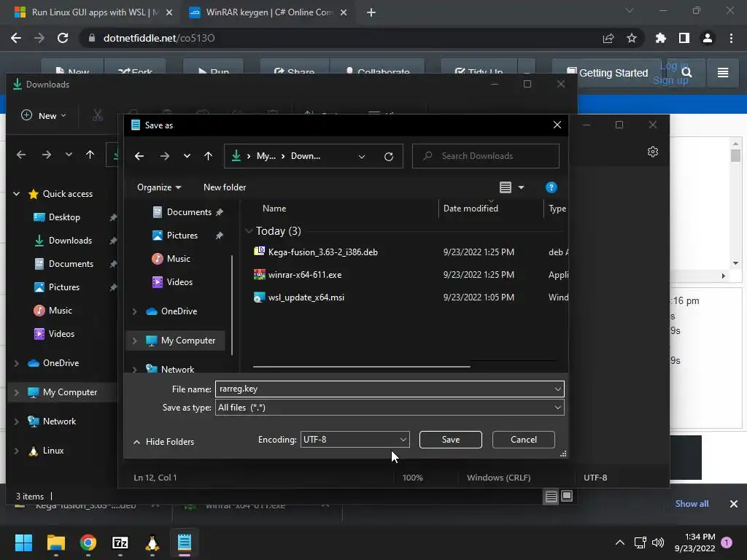Reload the dotnetfiddle page
747x560 pixels.
pos(63,38)
